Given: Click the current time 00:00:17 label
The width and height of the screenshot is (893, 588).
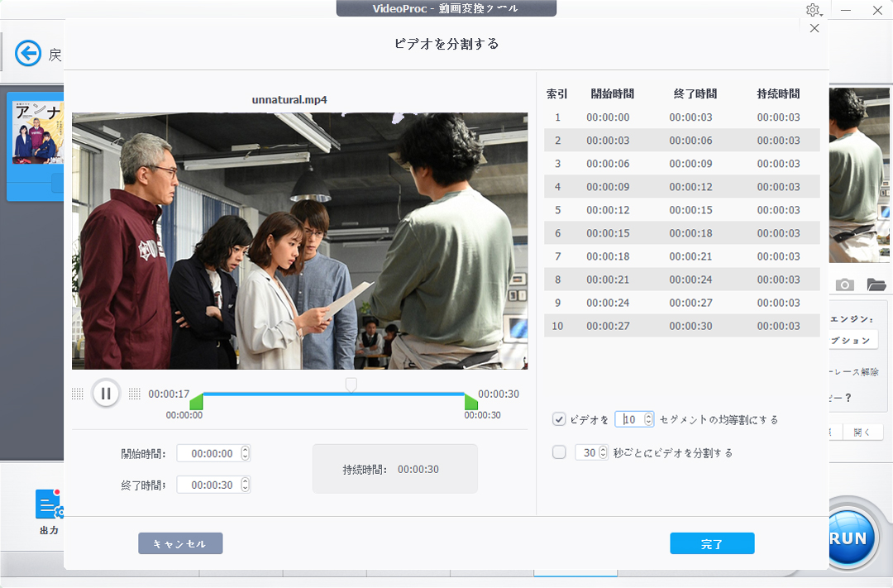Looking at the screenshot, I should point(169,394).
